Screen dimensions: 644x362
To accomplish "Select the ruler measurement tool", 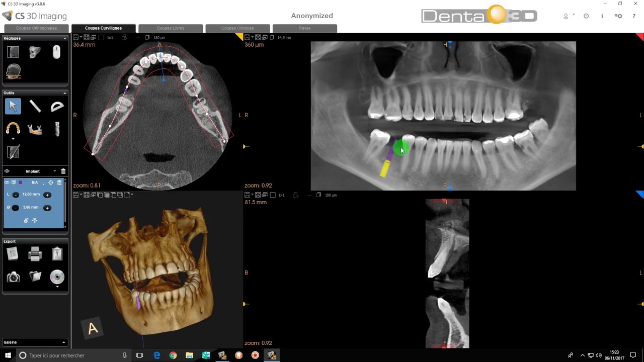I will click(35, 106).
